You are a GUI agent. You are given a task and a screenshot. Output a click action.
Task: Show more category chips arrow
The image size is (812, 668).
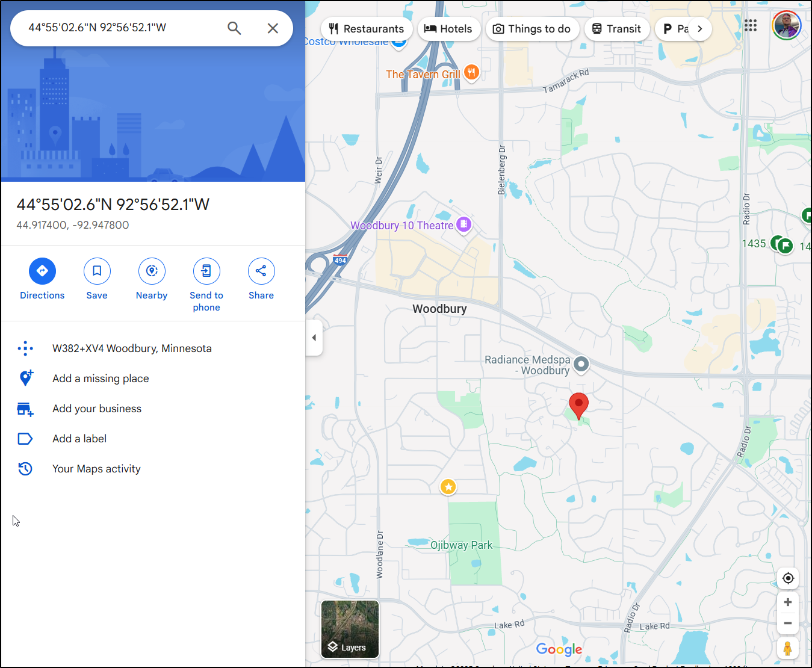(699, 29)
